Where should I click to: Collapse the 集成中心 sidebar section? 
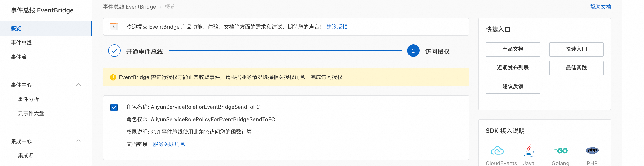click(x=78, y=141)
